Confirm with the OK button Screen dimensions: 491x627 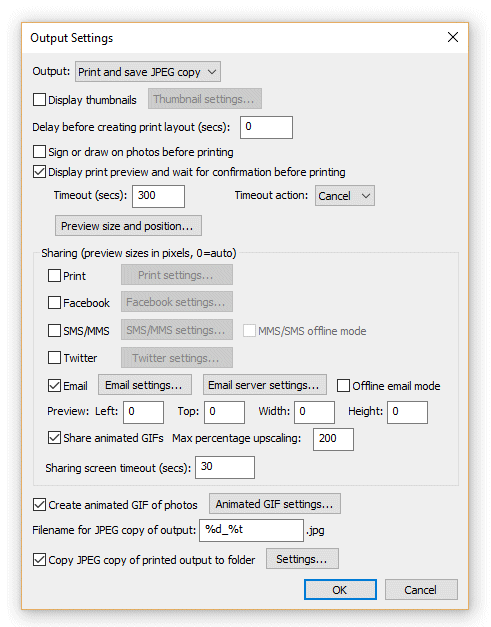(340, 590)
